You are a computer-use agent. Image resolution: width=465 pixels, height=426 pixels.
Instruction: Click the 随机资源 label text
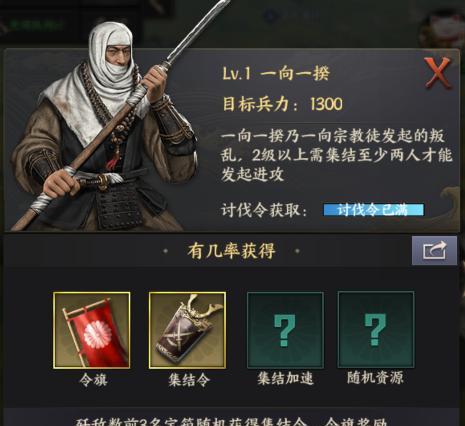pos(375,378)
